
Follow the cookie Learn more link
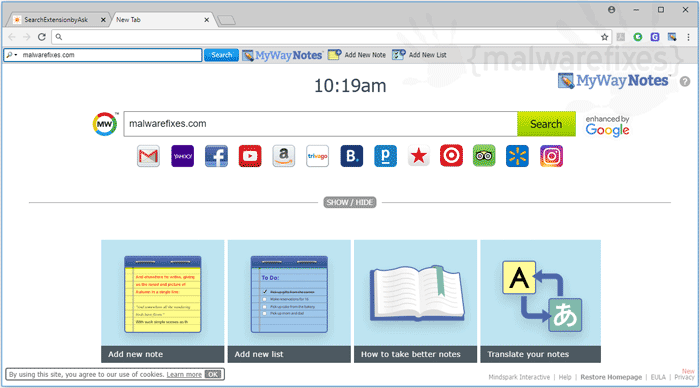tap(184, 375)
